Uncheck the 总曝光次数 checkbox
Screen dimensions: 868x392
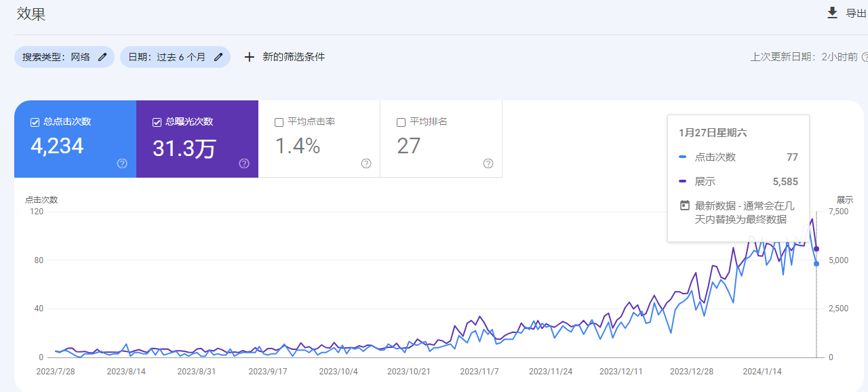click(x=157, y=122)
